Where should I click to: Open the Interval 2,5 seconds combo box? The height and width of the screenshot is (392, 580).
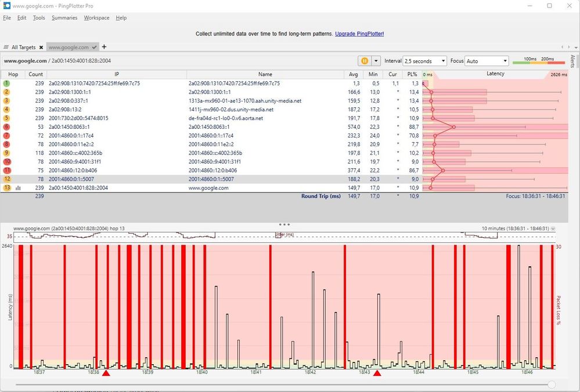(x=424, y=61)
